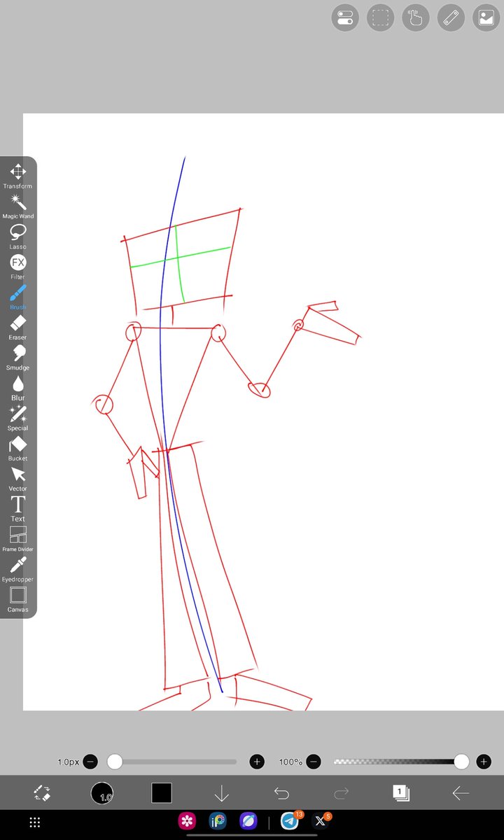
Task: Open the layers panel showing 1
Action: pyautogui.click(x=401, y=793)
